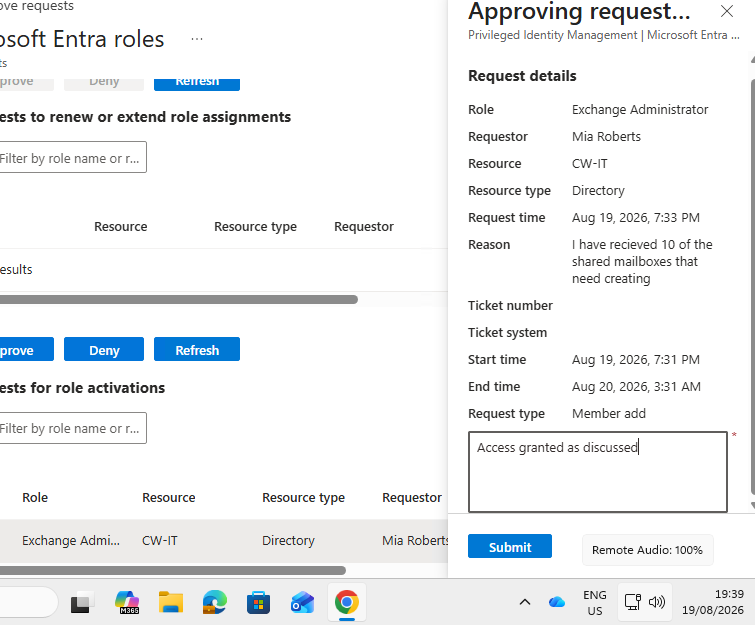This screenshot has height=625, width=755.
Task: Click the renew requests horizontal scrollbar
Action: click(178, 299)
